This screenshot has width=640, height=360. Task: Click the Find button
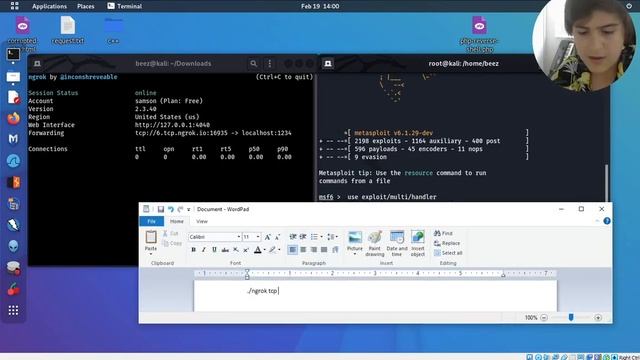[443, 233]
